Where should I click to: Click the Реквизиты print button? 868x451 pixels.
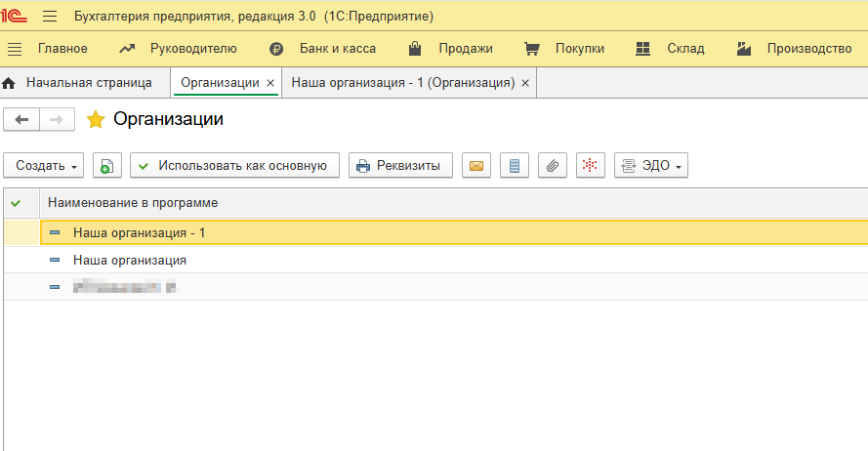point(400,165)
